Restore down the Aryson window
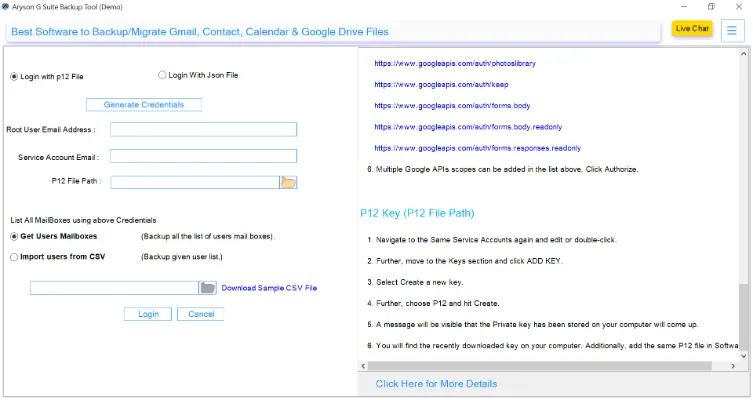Screen dimensions: 753x400 click(711, 7)
